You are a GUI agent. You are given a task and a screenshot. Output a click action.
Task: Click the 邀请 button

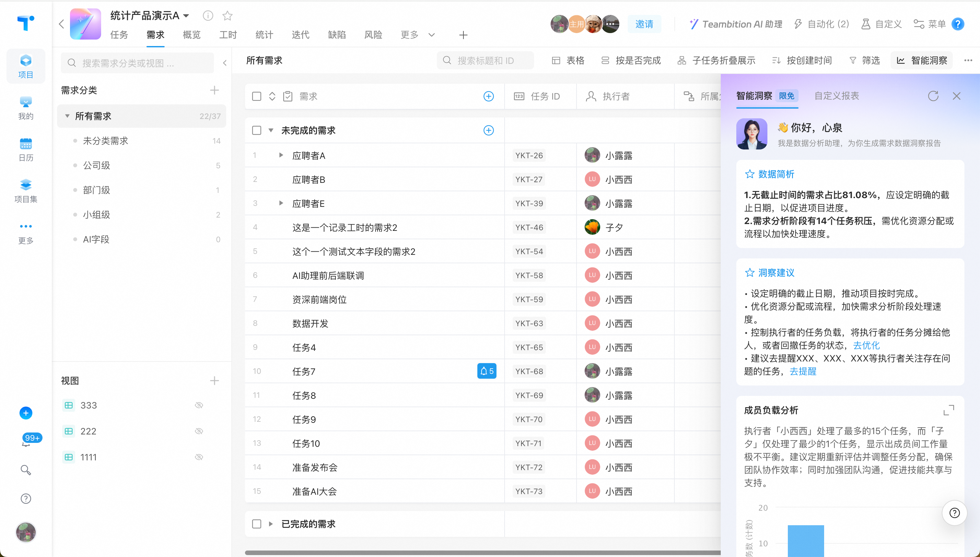(x=644, y=24)
